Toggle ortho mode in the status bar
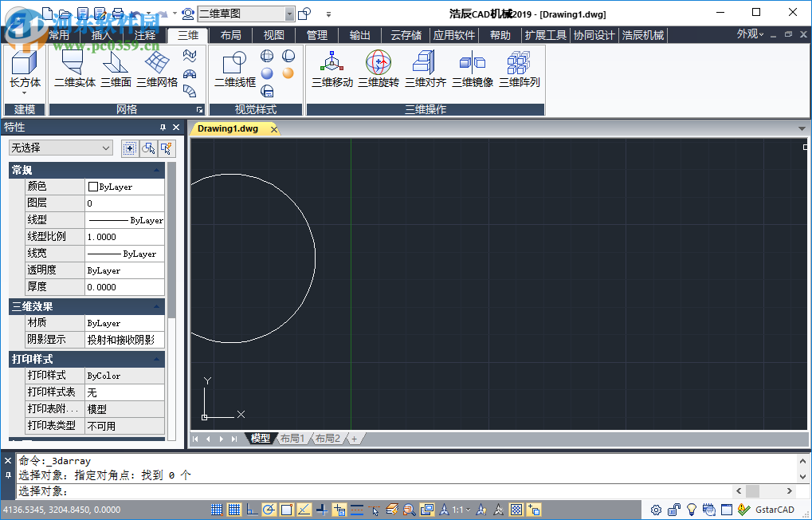This screenshot has width=812, height=520. point(250,509)
